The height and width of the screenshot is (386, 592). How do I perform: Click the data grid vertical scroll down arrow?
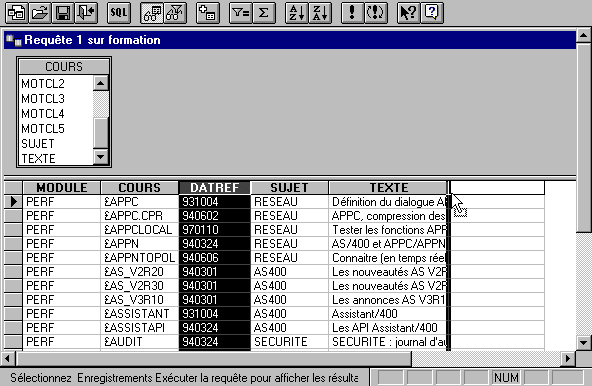pyautogui.click(x=584, y=343)
